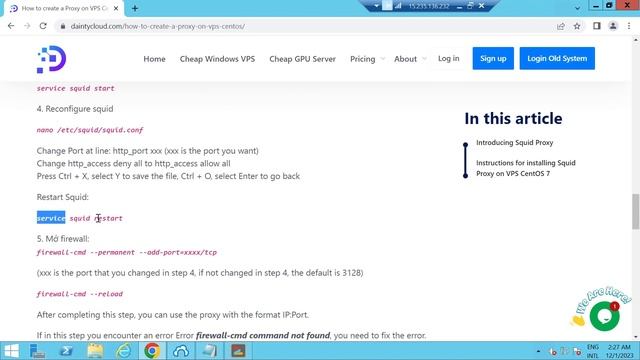Click the 'Restart Squid:' text

click(62, 197)
